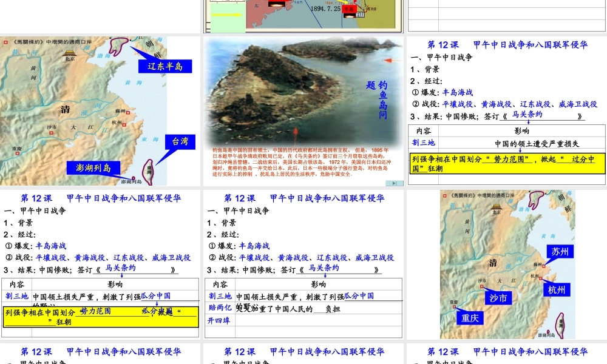Open the 钓鱼岛 island photo slide

303,111
